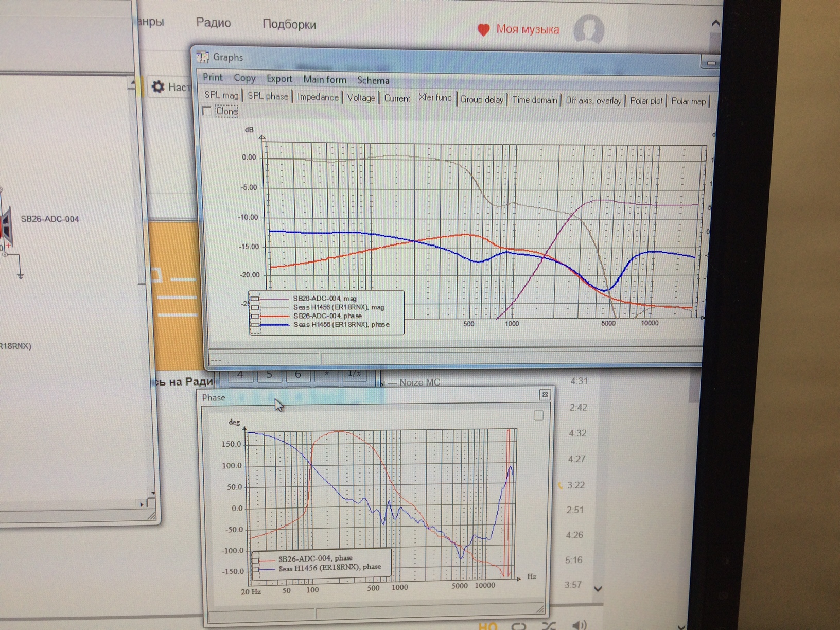This screenshot has height=630, width=840.
Task: Click the SB26-ADC-004 label in schematic
Action: (x=50, y=219)
